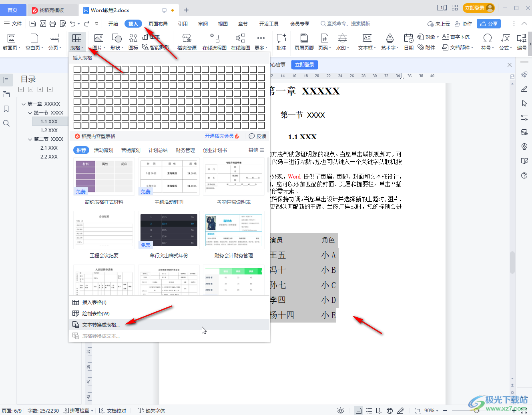Click the blue 立即登录 banner button
The height and width of the screenshot is (415, 532).
305,64
